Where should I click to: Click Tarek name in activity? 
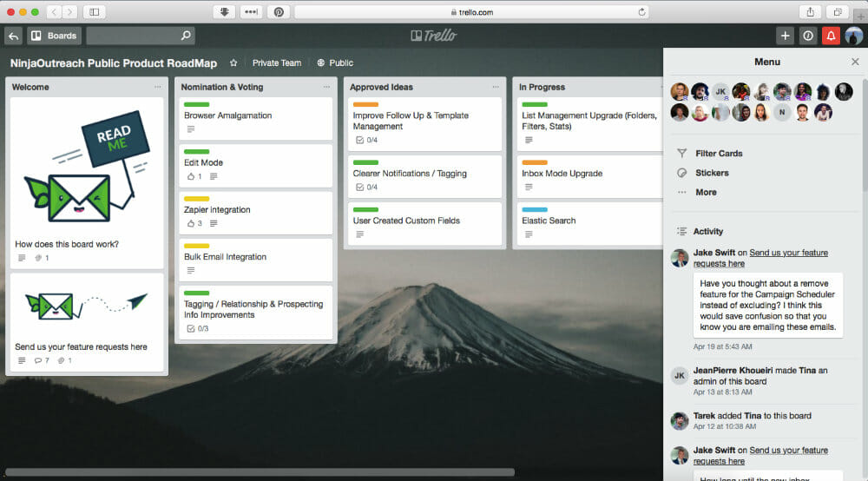click(x=704, y=416)
